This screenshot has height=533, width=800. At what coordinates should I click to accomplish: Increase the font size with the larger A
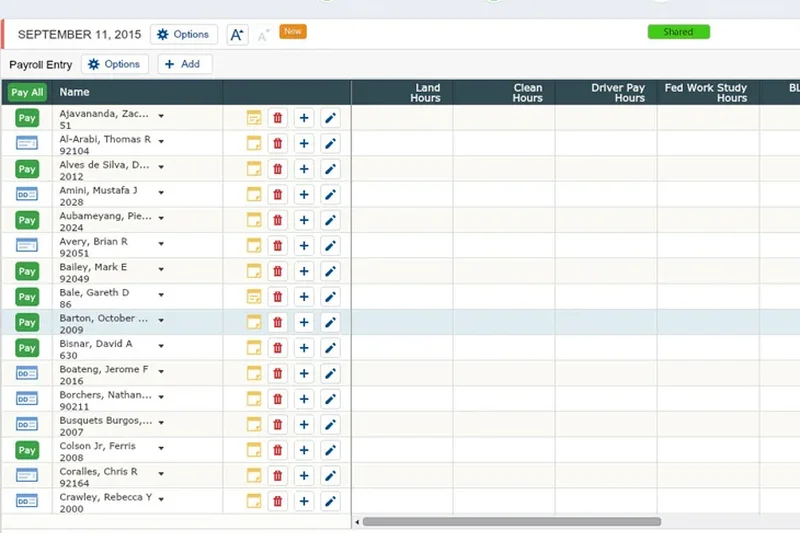tap(237, 35)
